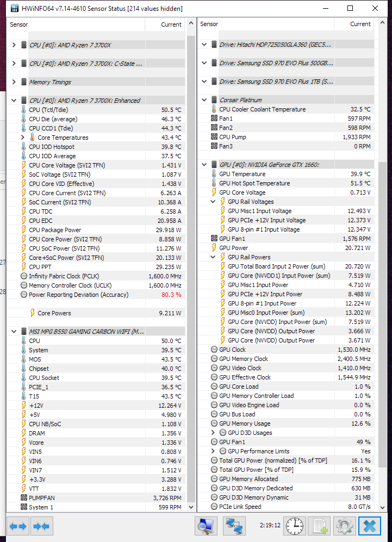
Task: Click fan icon beside GPU Fan1 RPM row
Action: click(x=214, y=239)
